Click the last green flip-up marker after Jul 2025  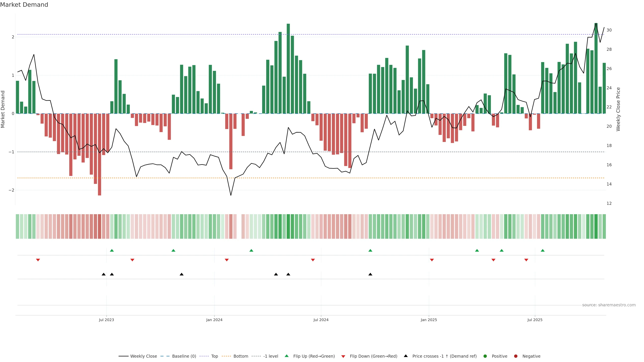coord(543,251)
